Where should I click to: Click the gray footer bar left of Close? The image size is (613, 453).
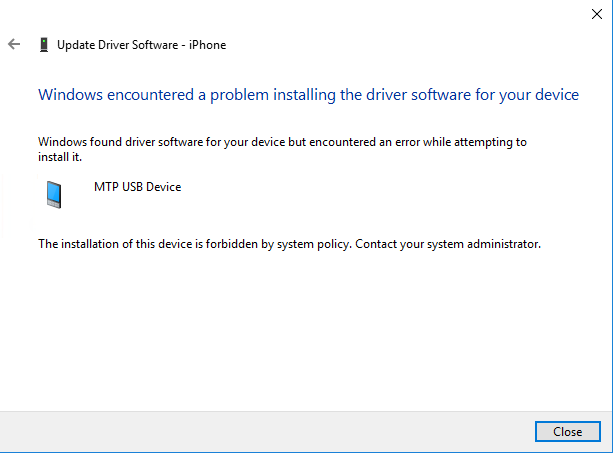point(266,432)
